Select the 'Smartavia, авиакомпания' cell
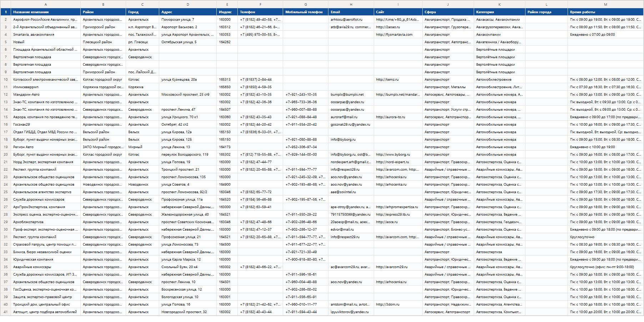The height and width of the screenshot is (322, 644). (46, 35)
